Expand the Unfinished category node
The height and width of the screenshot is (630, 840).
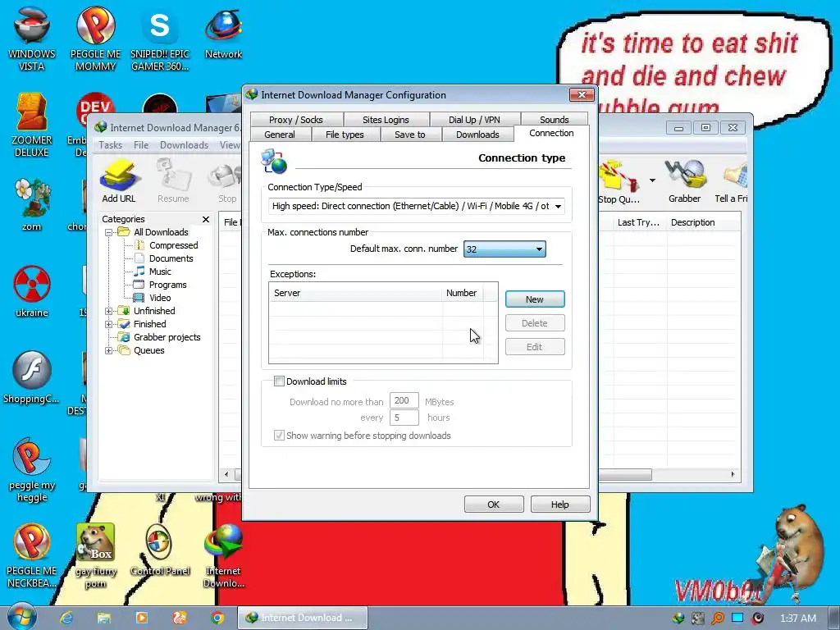coord(108,311)
